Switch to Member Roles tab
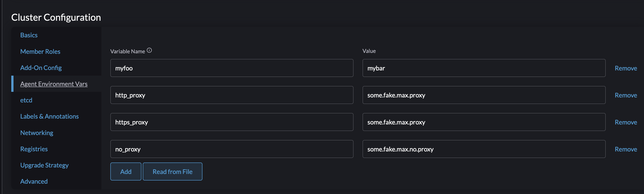This screenshot has height=194, width=644. click(40, 52)
